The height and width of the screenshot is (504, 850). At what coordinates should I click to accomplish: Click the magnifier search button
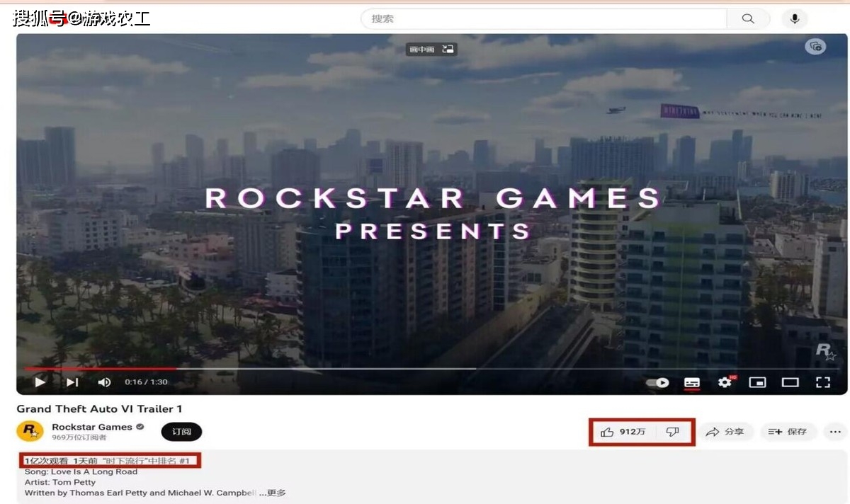tap(748, 19)
